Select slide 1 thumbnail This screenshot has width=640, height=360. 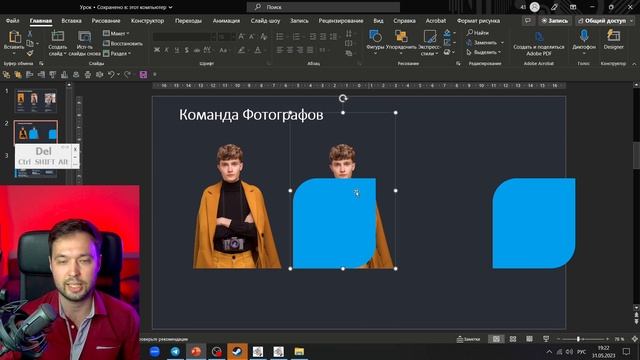pos(36,100)
